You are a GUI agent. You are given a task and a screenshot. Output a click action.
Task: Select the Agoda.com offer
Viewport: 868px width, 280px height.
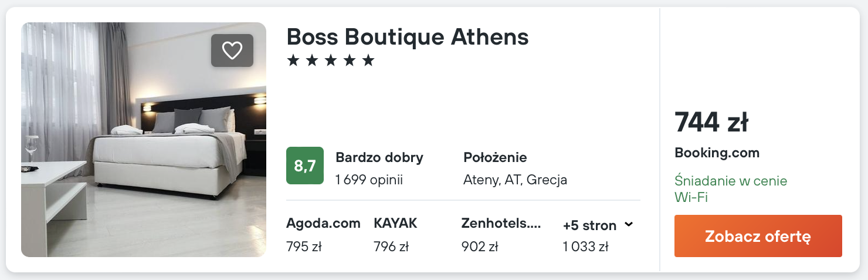323,223
